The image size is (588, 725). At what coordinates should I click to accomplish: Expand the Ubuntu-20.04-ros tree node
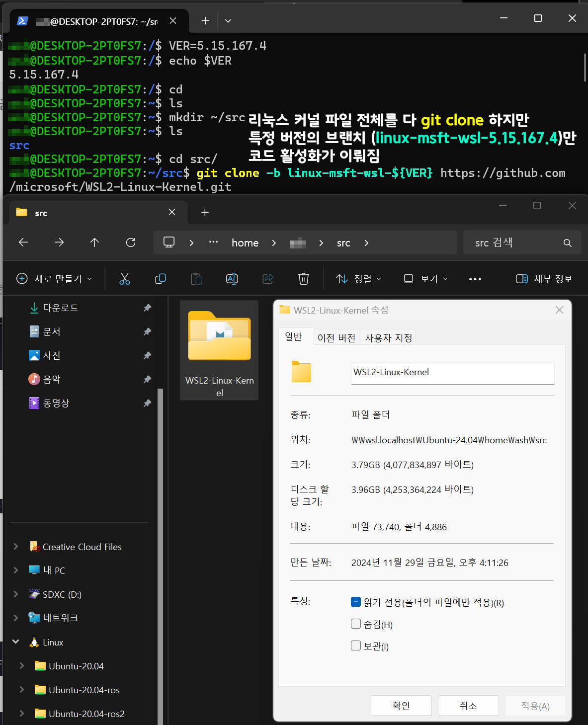(22, 690)
